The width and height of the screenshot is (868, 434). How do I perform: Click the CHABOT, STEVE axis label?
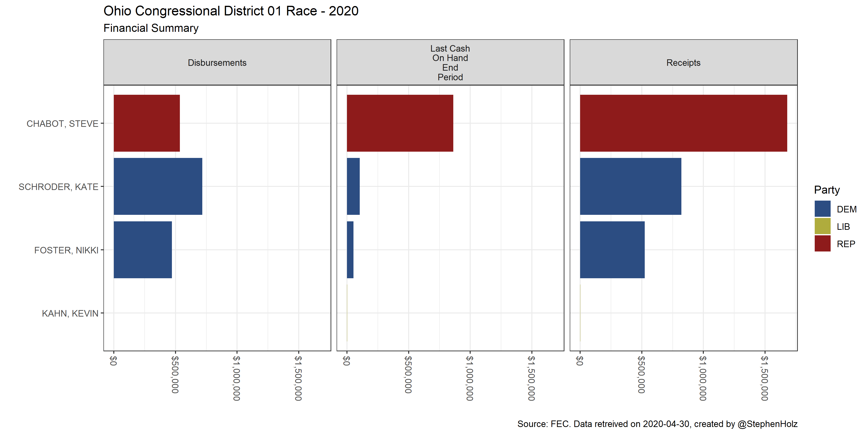62,124
